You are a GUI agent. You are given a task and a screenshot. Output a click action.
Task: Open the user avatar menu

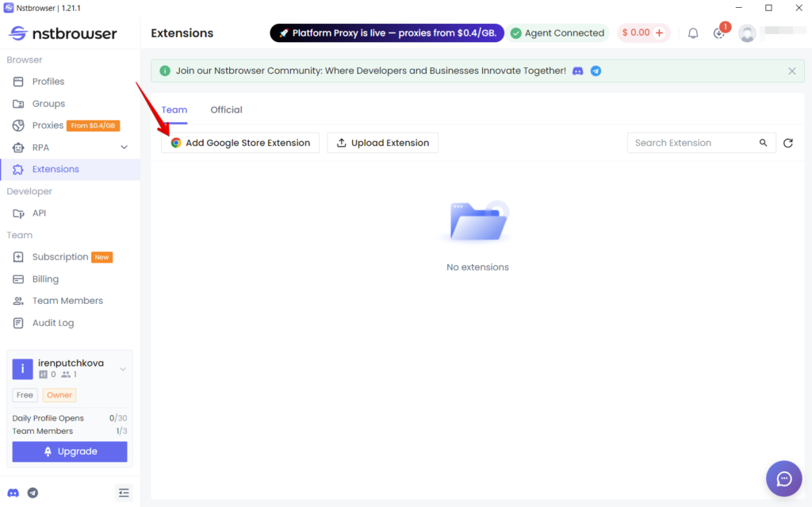click(747, 33)
